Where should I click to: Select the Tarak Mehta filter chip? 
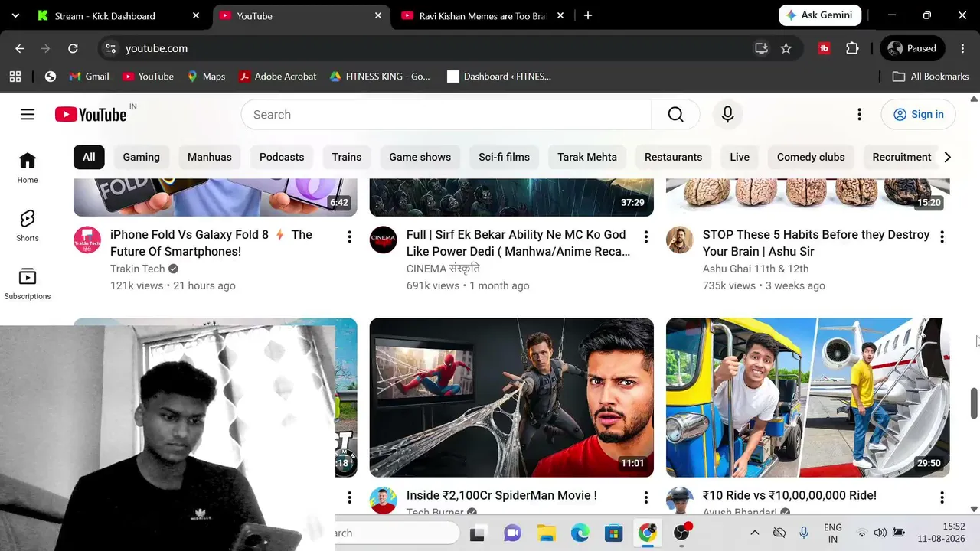(x=587, y=157)
